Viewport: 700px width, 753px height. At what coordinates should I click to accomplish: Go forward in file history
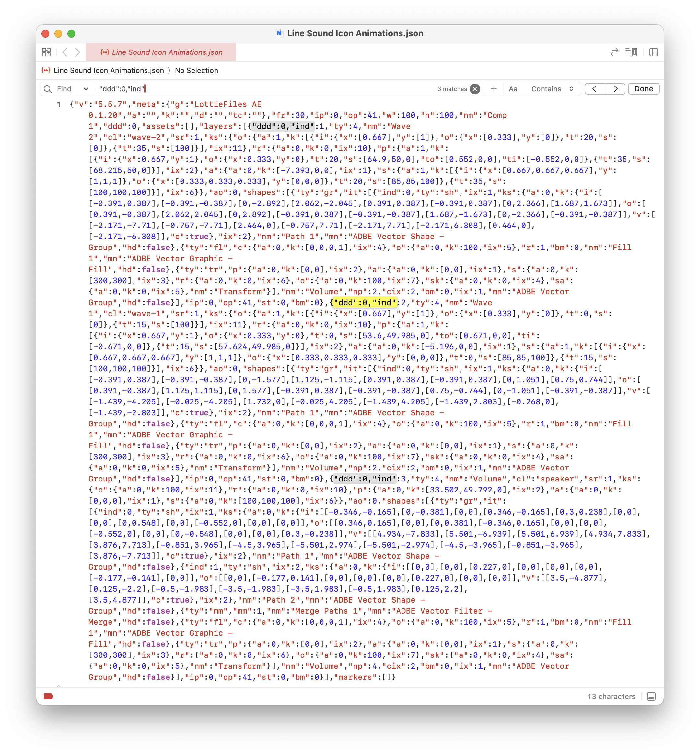[78, 52]
